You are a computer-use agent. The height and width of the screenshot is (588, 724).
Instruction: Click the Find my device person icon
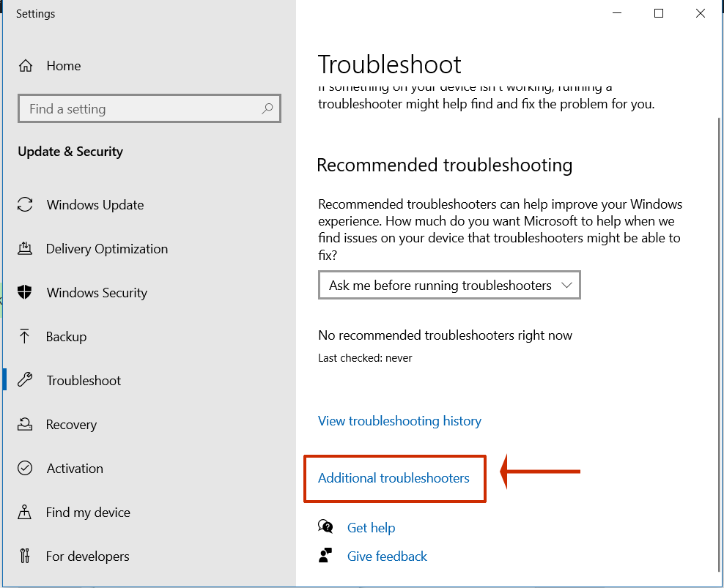pos(25,512)
